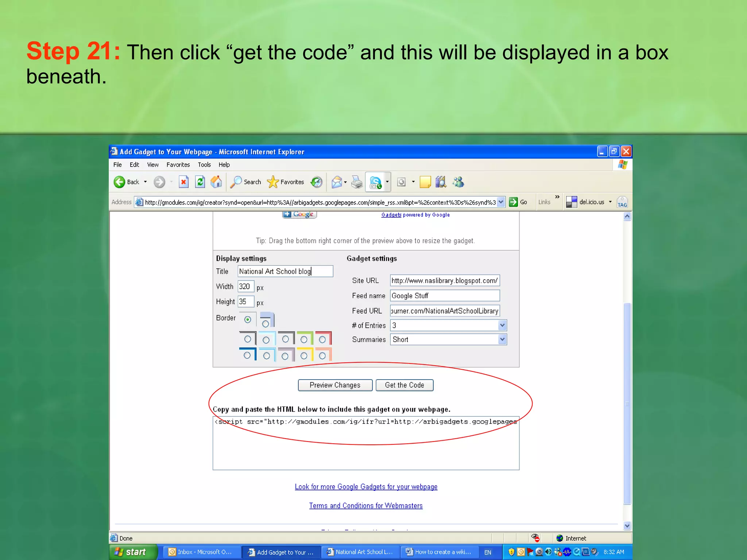The image size is (747, 560).
Task: Click the red Stop icon
Action: (183, 182)
